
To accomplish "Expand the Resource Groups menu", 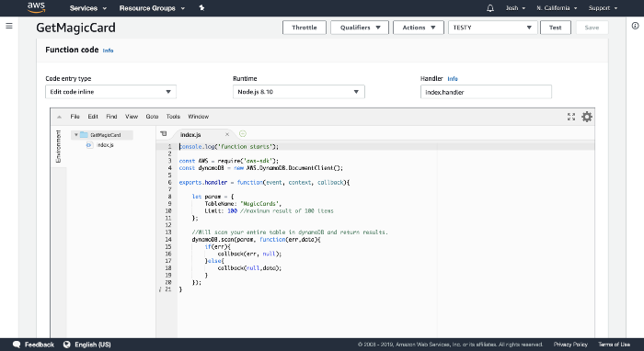I will coord(152,8).
